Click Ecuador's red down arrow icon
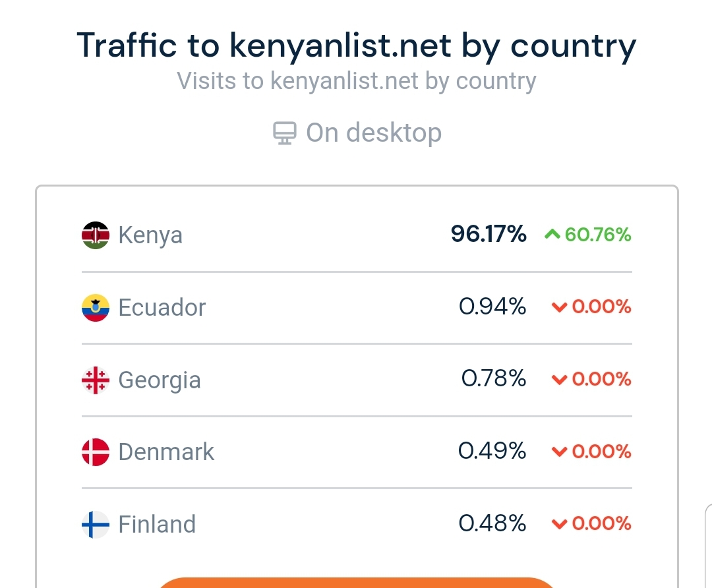 point(559,307)
